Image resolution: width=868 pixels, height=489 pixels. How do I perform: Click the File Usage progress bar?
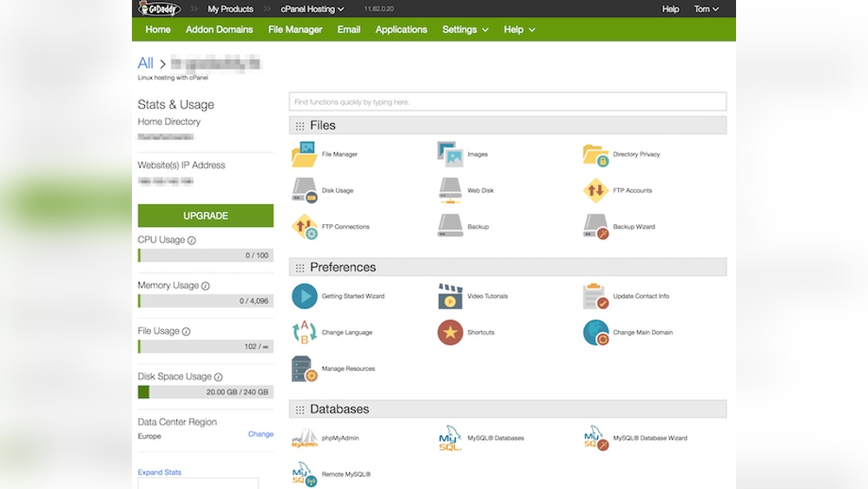(206, 347)
